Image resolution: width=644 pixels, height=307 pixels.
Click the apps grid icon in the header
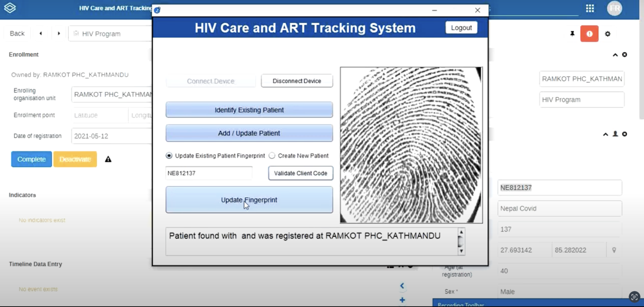tap(590, 8)
